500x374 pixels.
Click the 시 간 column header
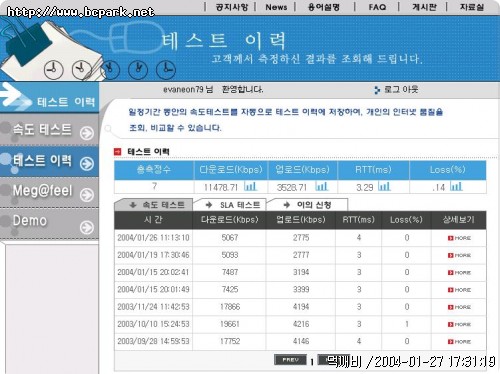coord(153,220)
